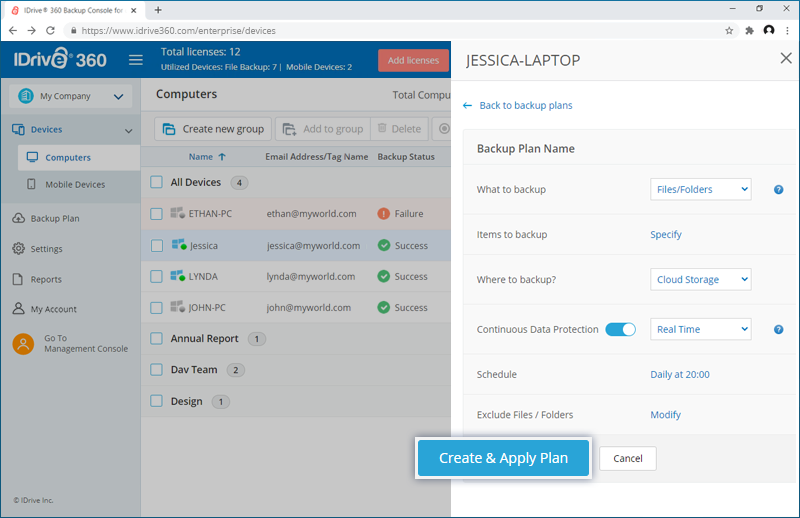This screenshot has height=518, width=800.
Task: Click the My Company globe icon
Action: coord(26,95)
